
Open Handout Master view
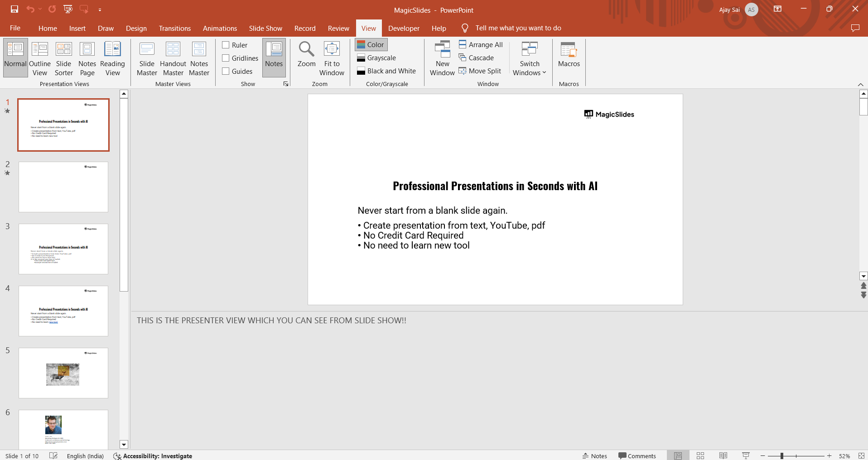point(173,57)
